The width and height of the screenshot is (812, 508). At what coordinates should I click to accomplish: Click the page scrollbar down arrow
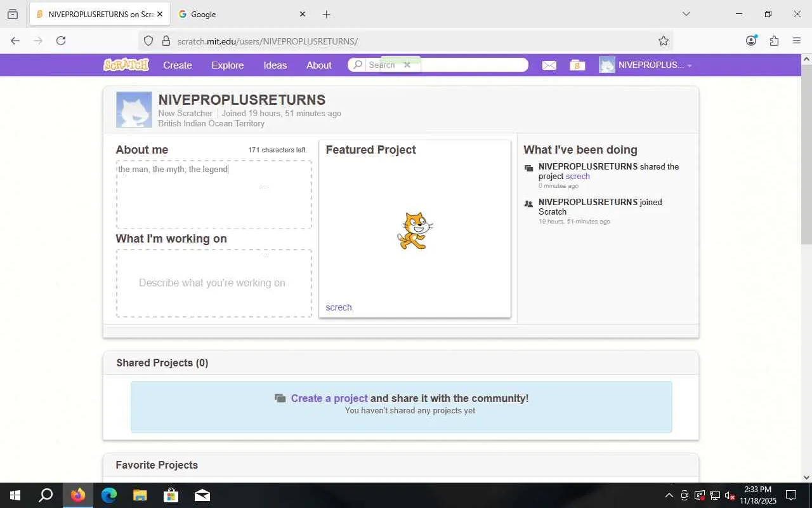pyautogui.click(x=806, y=478)
